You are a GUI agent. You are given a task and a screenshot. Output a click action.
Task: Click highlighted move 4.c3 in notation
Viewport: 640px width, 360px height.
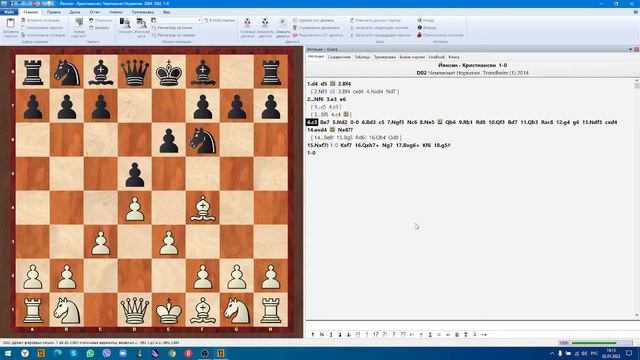click(312, 122)
